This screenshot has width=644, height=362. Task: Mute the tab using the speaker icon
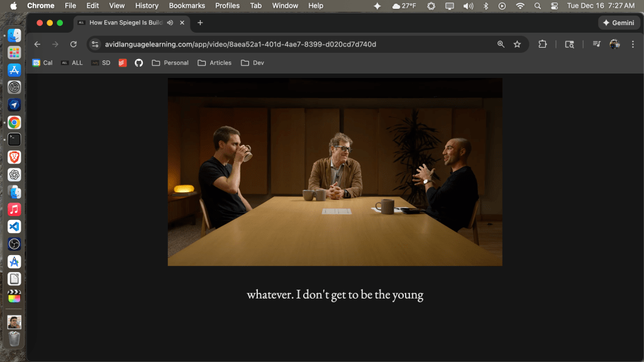[x=170, y=23]
